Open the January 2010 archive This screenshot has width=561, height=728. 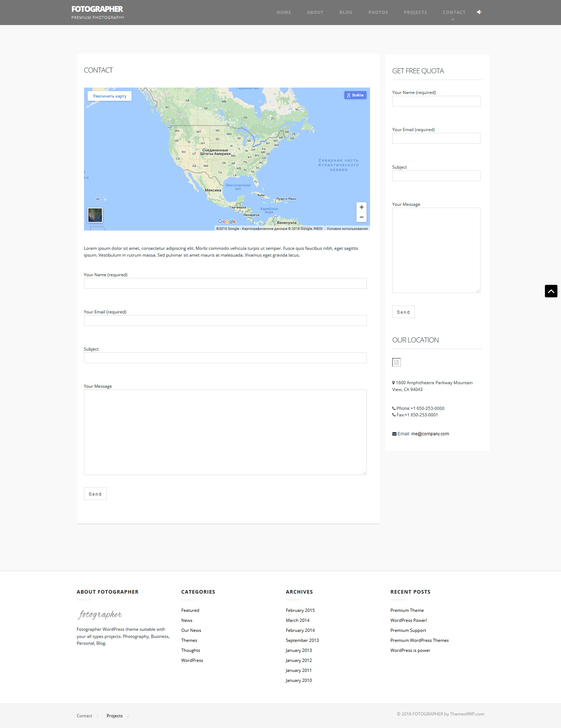(x=299, y=680)
